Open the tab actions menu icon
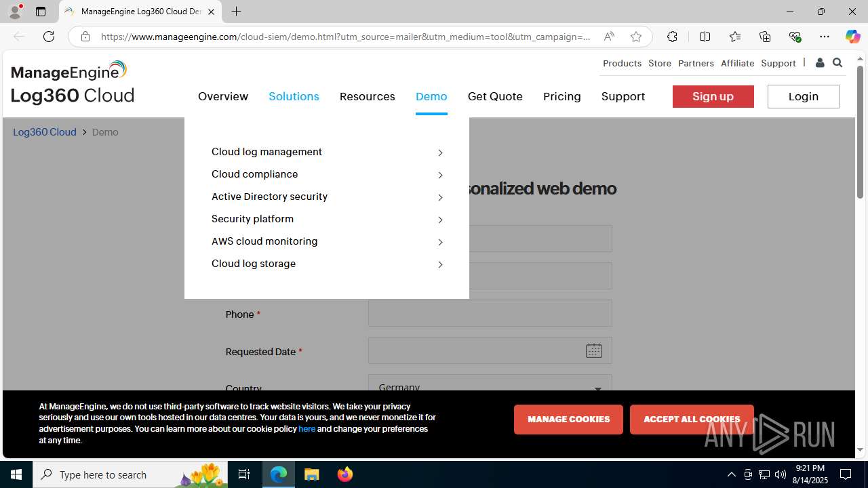 pyautogui.click(x=41, y=12)
